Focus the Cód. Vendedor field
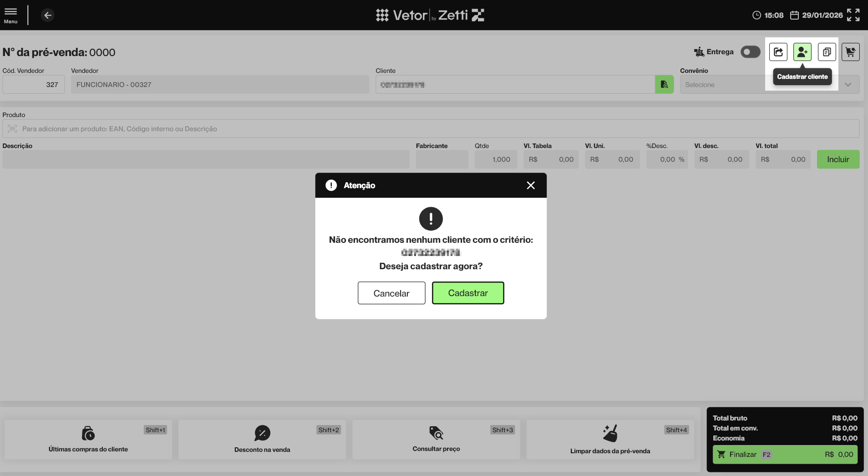Viewport: 868px width, 476px height. (x=34, y=85)
